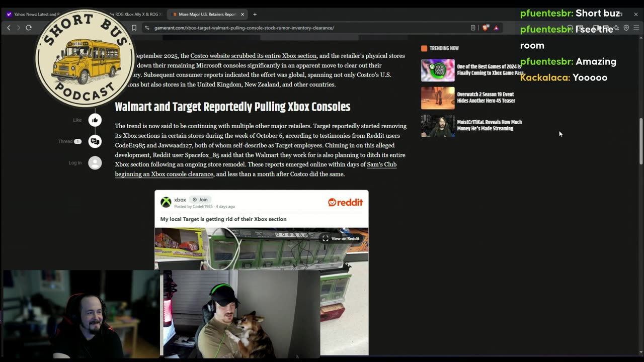Click Walmart and Target Reportedly Pulling heading
This screenshot has height=362, width=644.
click(x=232, y=107)
